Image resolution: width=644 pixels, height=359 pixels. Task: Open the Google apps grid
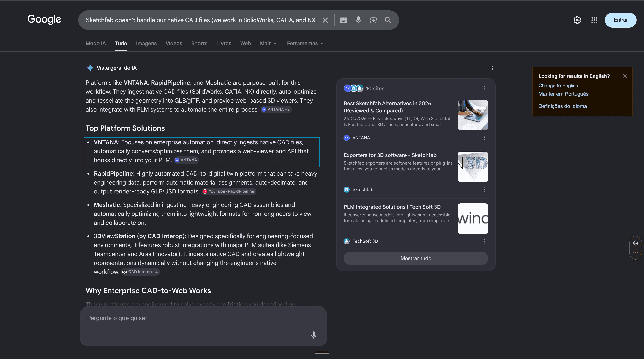point(594,20)
